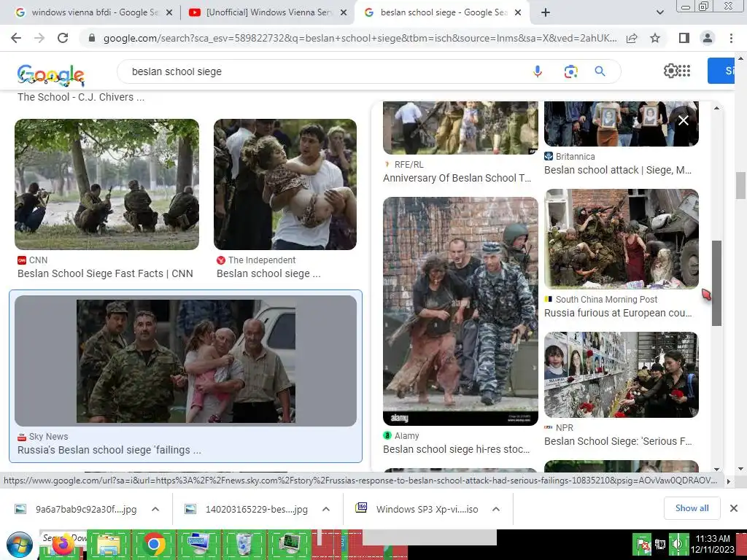
Task: Close the beslan school siege tab
Action: (519, 13)
